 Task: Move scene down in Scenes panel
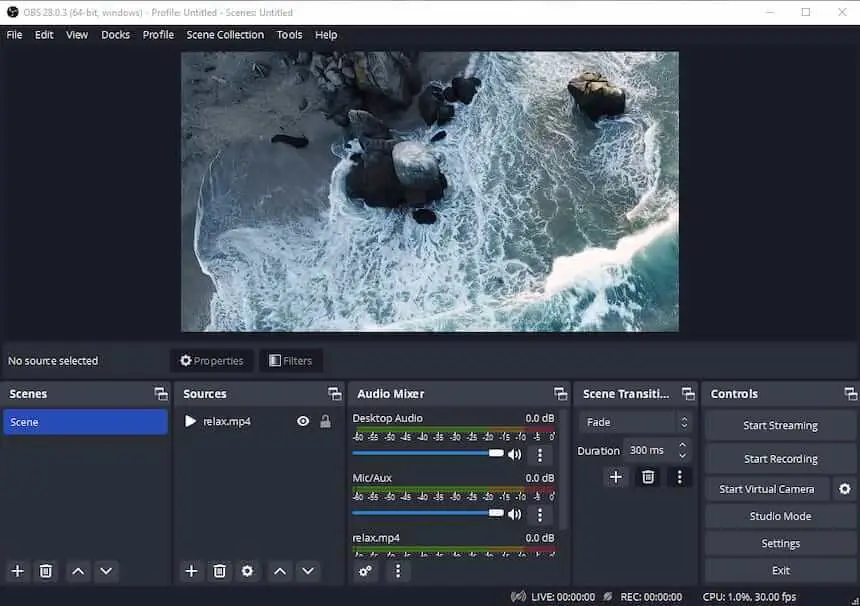tap(106, 571)
